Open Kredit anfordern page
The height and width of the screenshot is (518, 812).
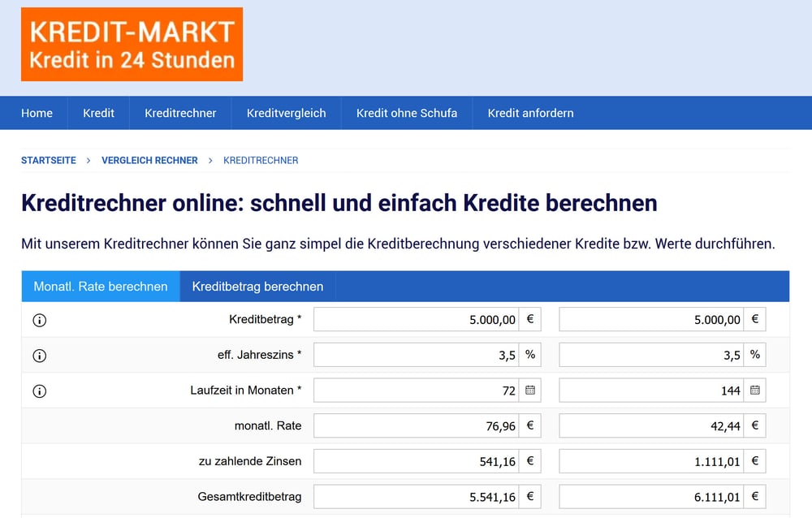tap(531, 113)
